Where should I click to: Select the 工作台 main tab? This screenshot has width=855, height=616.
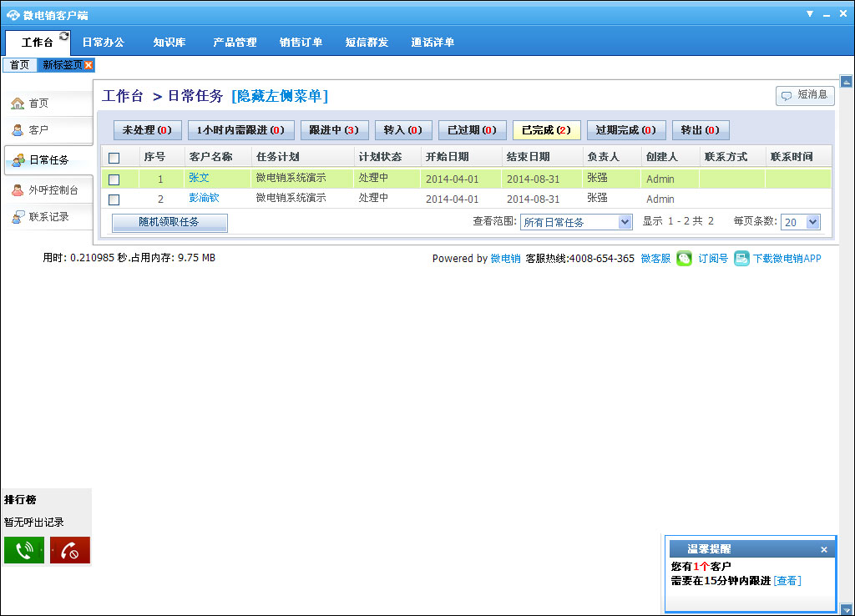coord(37,43)
